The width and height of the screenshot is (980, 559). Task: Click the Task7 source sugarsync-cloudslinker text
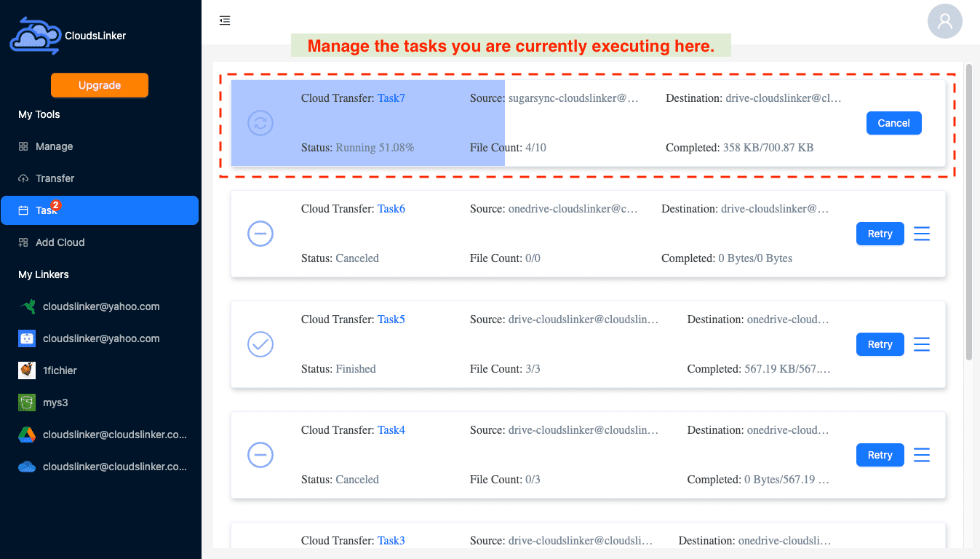[573, 98]
